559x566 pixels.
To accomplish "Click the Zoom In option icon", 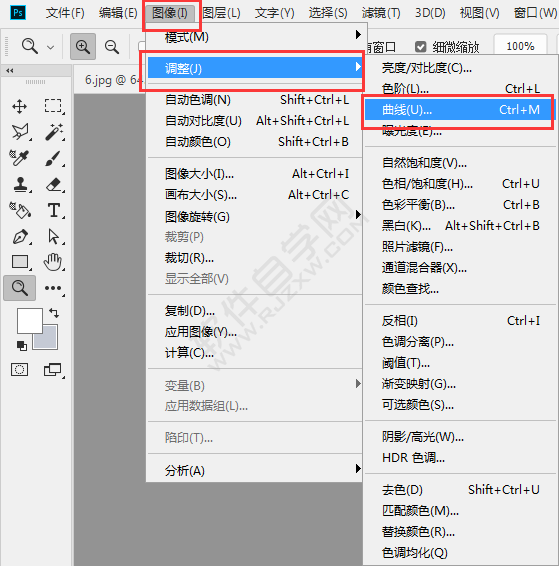I will point(83,47).
